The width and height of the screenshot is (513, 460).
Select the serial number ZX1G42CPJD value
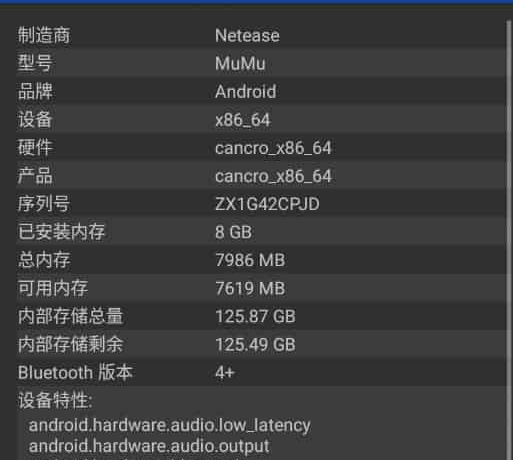(x=267, y=204)
